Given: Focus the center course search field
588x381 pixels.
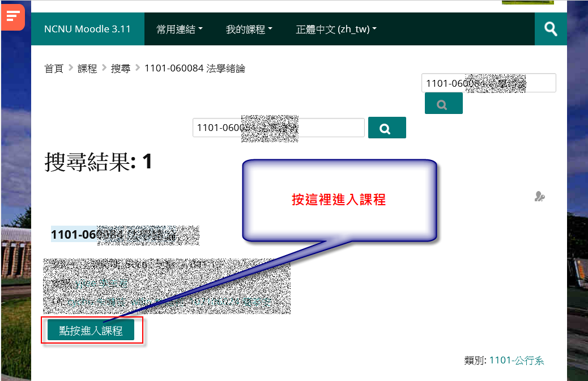Looking at the screenshot, I should (278, 128).
